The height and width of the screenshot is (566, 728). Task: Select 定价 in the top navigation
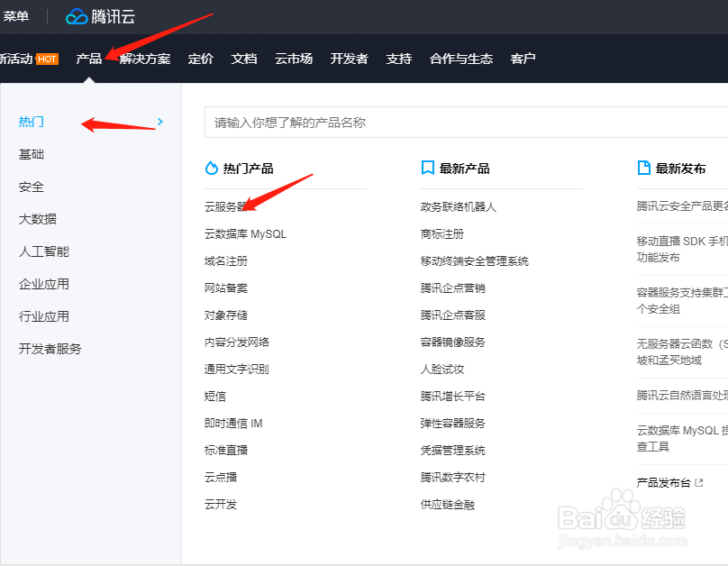(x=201, y=59)
